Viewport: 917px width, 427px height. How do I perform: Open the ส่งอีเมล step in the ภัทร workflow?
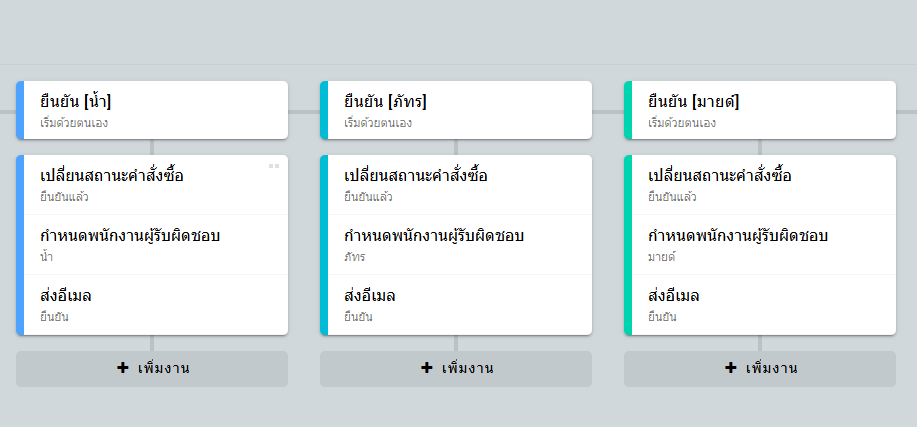456,304
